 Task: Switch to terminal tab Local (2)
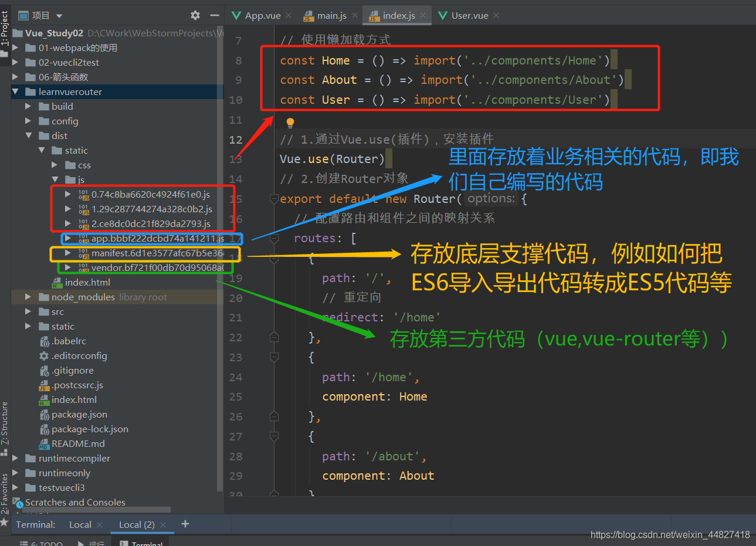[137, 524]
